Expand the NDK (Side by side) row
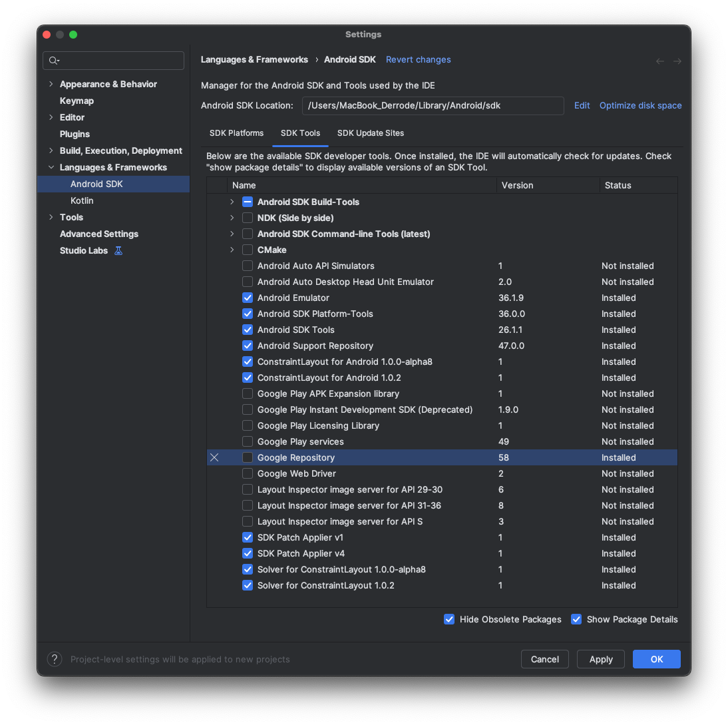The height and width of the screenshot is (725, 728). click(x=232, y=218)
